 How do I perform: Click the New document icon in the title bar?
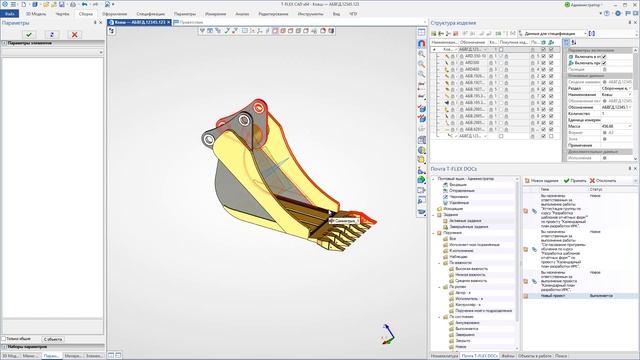point(23,4)
